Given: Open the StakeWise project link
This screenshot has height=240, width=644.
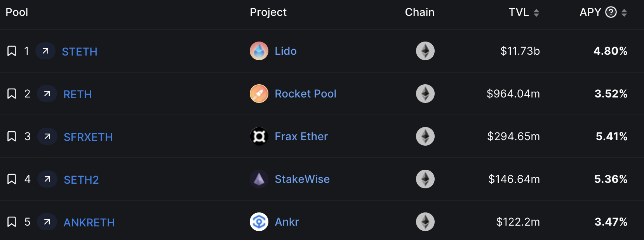Looking at the screenshot, I should point(302,179).
